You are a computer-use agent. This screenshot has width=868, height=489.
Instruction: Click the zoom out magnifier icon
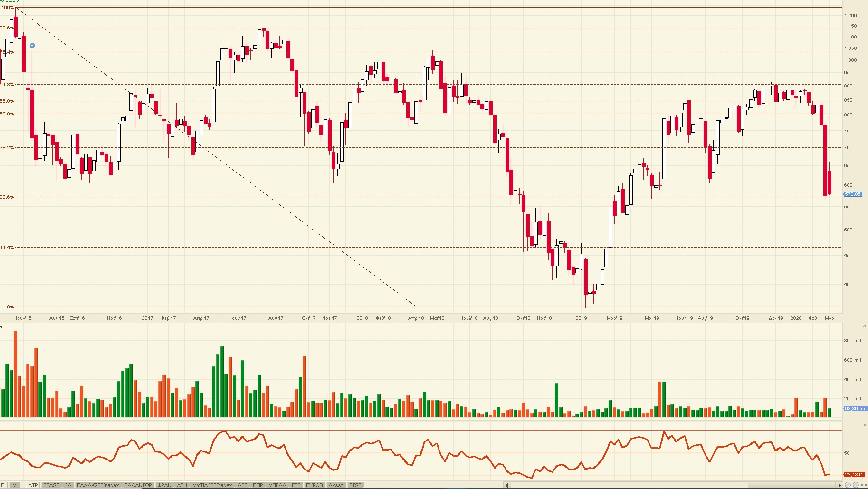click(848, 485)
